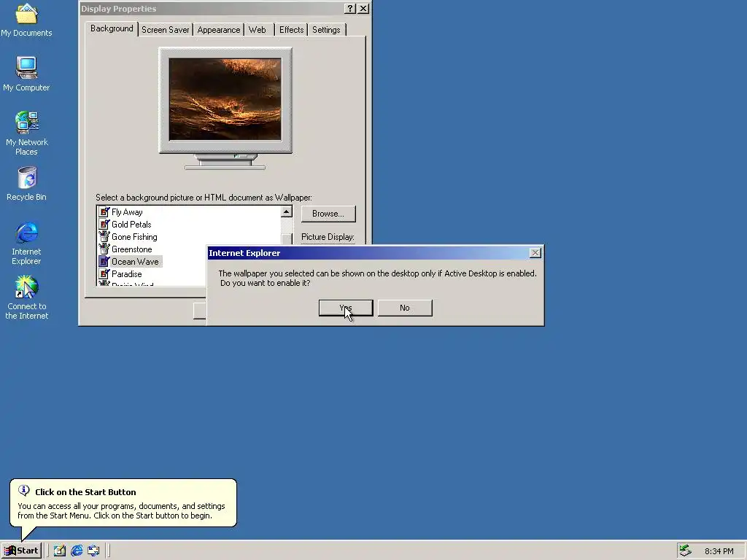Screen dimensions: 747x560
Task: Click the Start button balloon tip text
Action: [122, 510]
